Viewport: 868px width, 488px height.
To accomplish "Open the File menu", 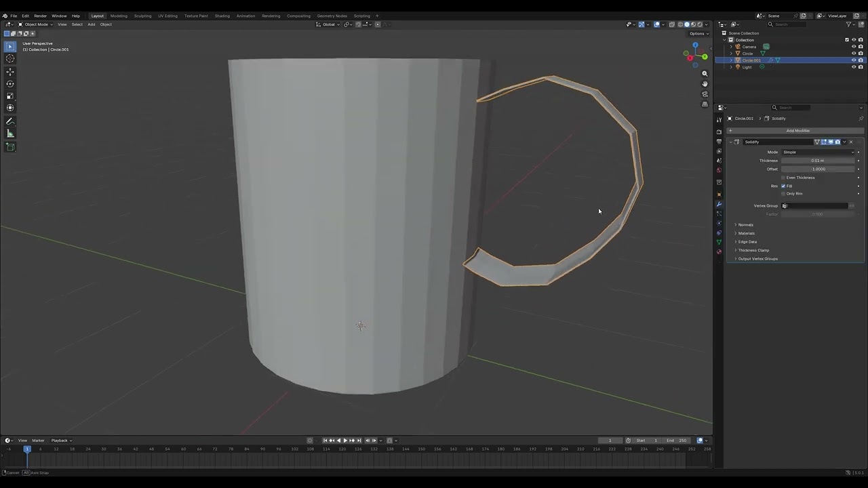I will 14,16.
